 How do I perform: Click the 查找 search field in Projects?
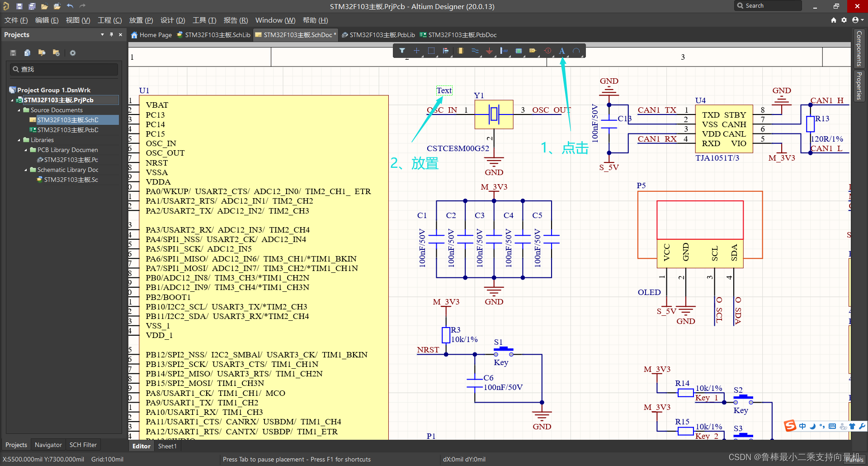pyautogui.click(x=64, y=69)
